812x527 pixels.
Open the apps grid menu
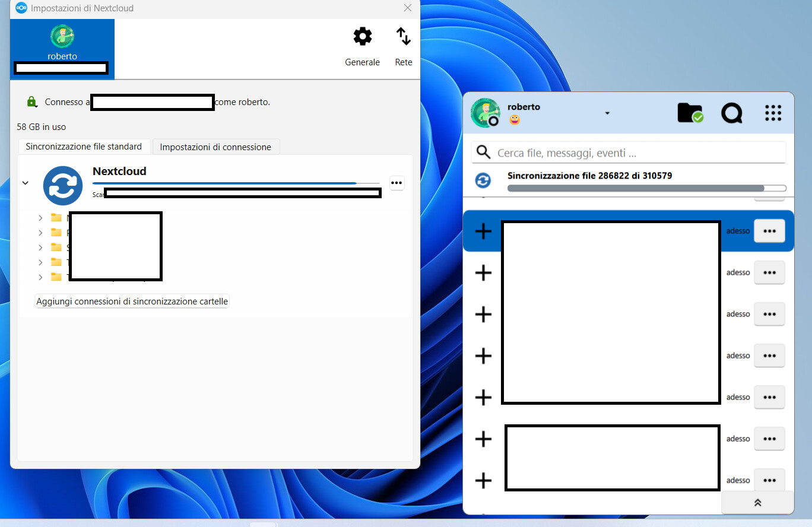(773, 113)
